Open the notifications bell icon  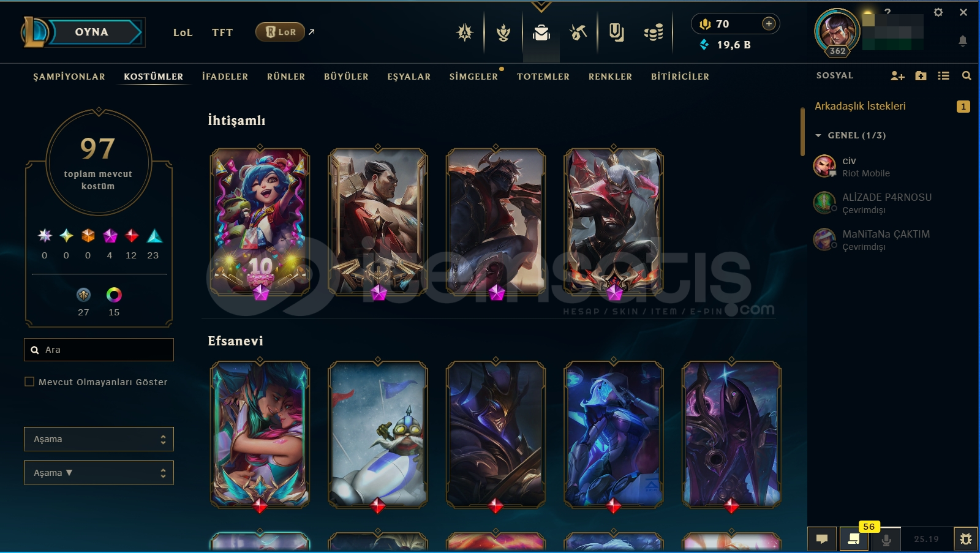tap(963, 41)
